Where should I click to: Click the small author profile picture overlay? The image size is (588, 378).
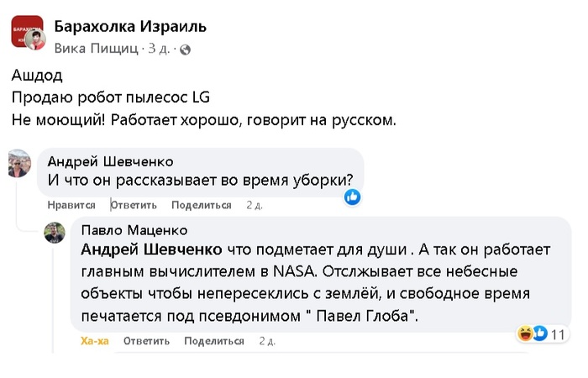[37, 41]
